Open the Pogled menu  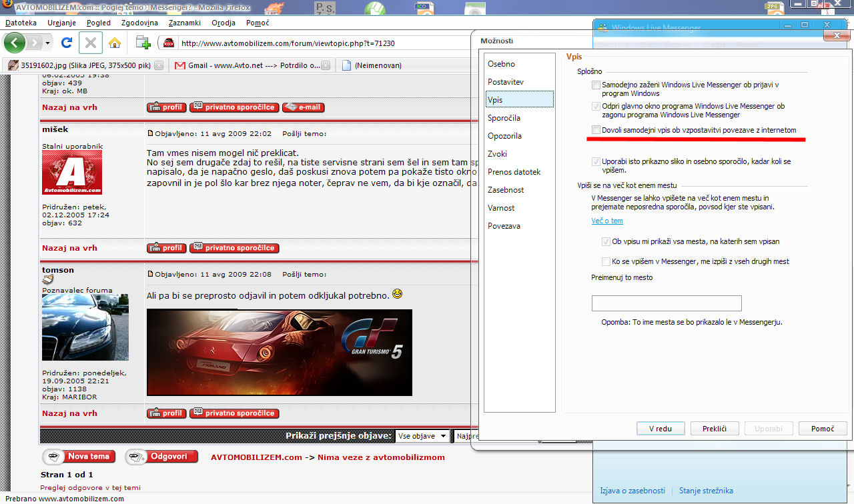click(x=99, y=23)
